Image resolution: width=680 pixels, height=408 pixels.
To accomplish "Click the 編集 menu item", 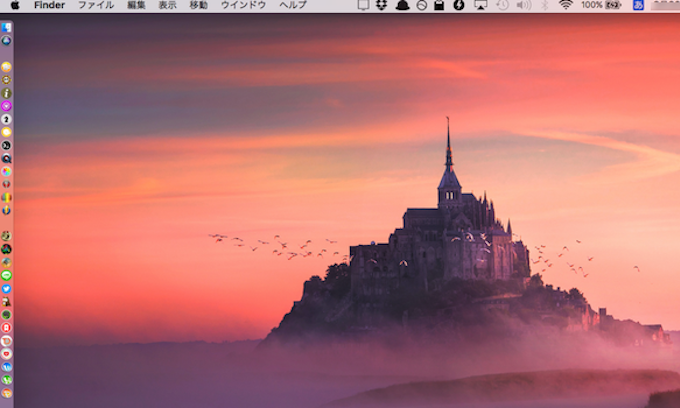I will tap(136, 6).
